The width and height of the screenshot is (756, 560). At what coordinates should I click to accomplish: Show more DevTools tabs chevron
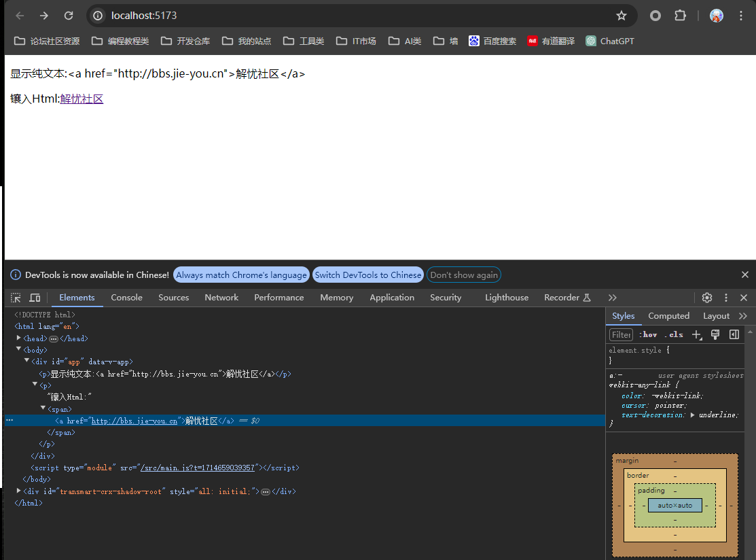click(612, 298)
